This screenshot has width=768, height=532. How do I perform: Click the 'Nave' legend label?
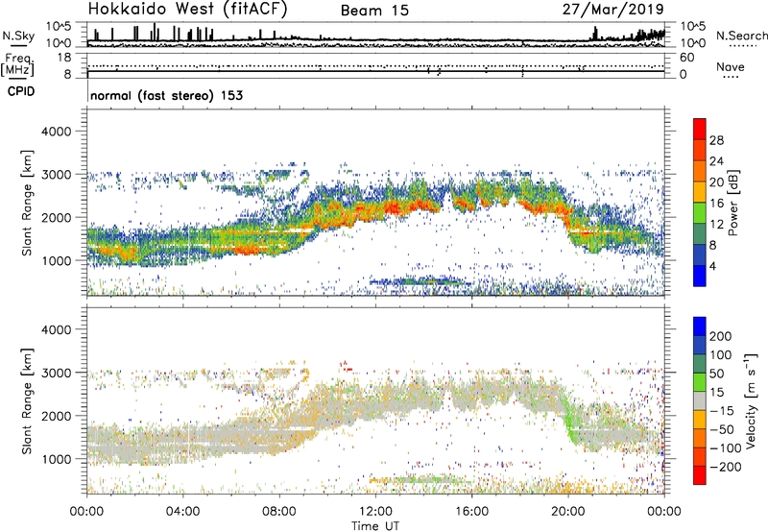pyautogui.click(x=730, y=66)
